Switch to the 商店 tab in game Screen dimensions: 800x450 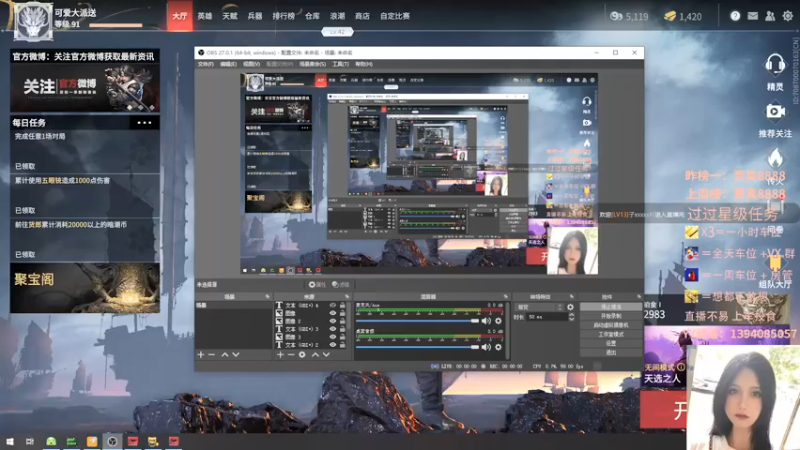(362, 16)
